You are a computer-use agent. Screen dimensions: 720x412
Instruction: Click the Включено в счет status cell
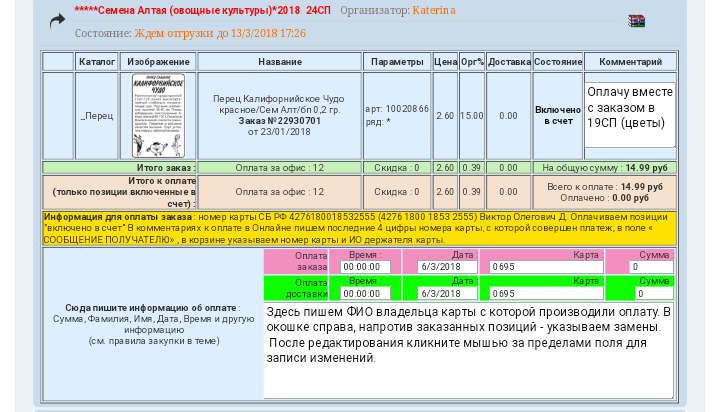pos(557,115)
